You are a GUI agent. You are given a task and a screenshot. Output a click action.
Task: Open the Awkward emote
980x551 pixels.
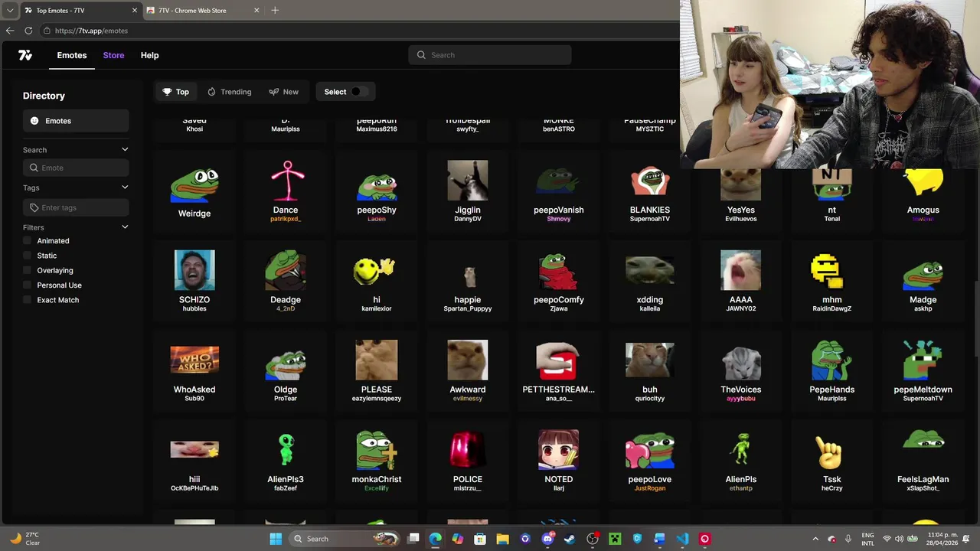tap(468, 372)
